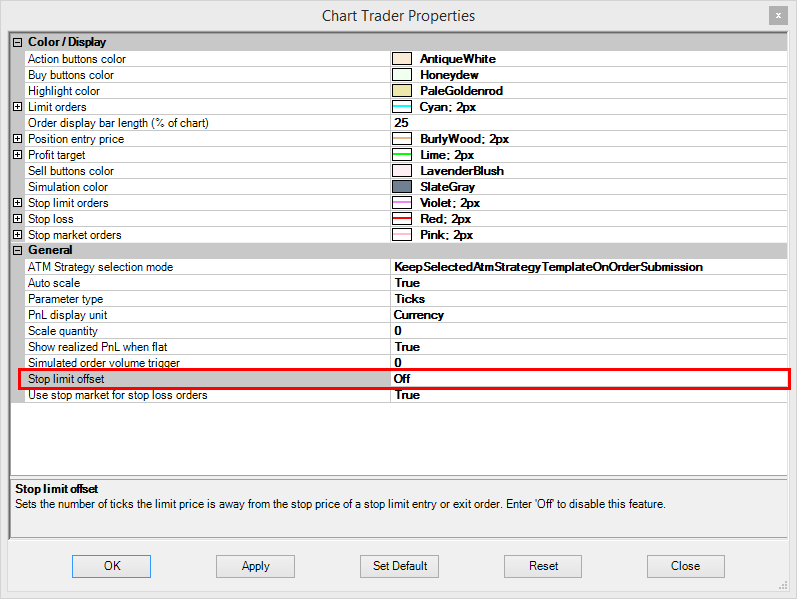Click the Honeydew buy buttons color swatch
Screen dimensions: 797x599
coord(402,75)
